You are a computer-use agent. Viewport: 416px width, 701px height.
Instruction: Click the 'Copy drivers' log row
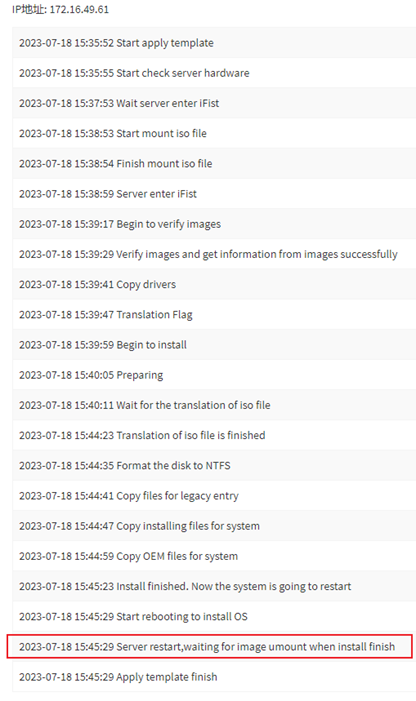coord(214,284)
